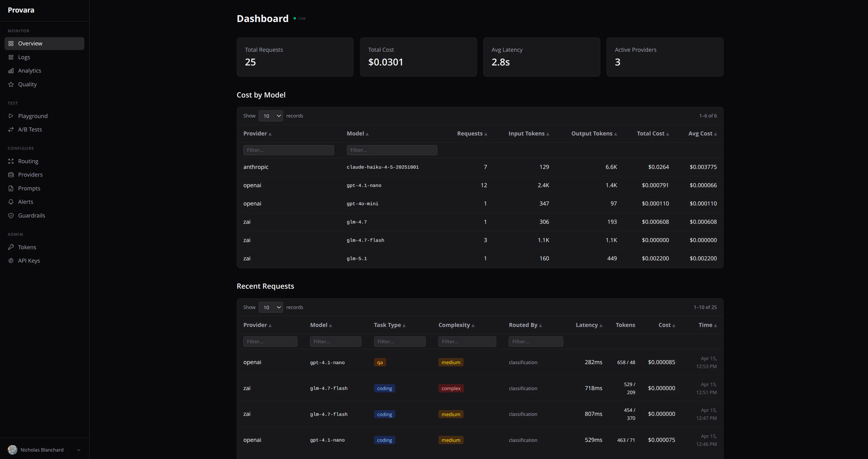Image resolution: width=868 pixels, height=459 pixels.
Task: Click the Alerts bell icon
Action: 11,202
